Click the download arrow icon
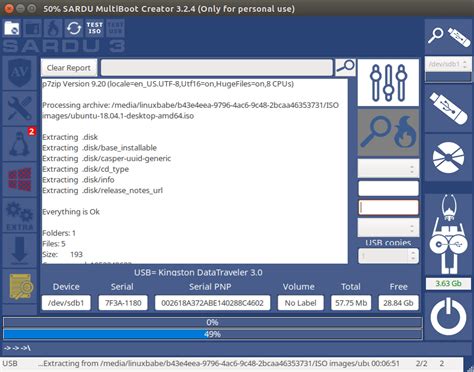474x372 pixels. (20, 251)
